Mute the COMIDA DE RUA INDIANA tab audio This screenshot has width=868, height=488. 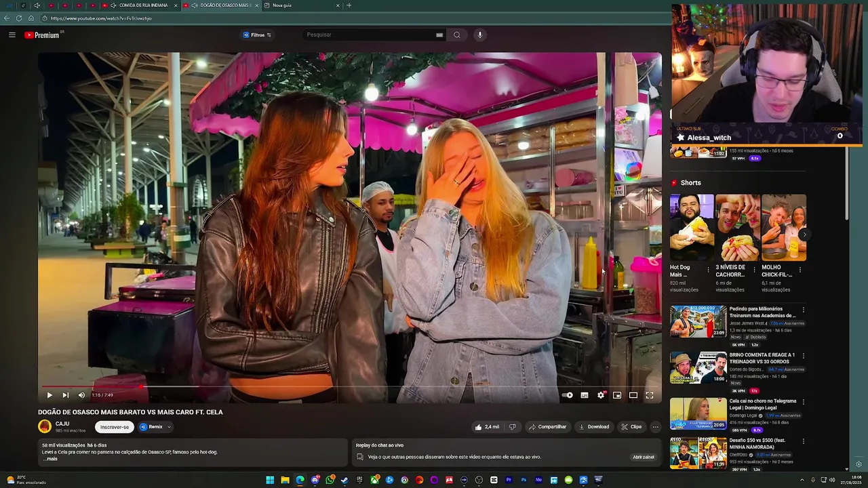coord(113,5)
